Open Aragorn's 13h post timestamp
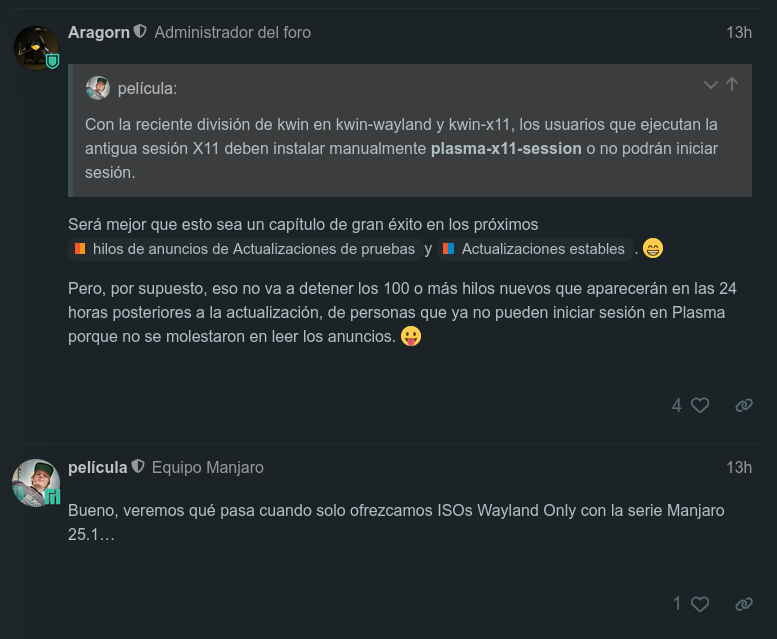This screenshot has width=777, height=639. [739, 33]
